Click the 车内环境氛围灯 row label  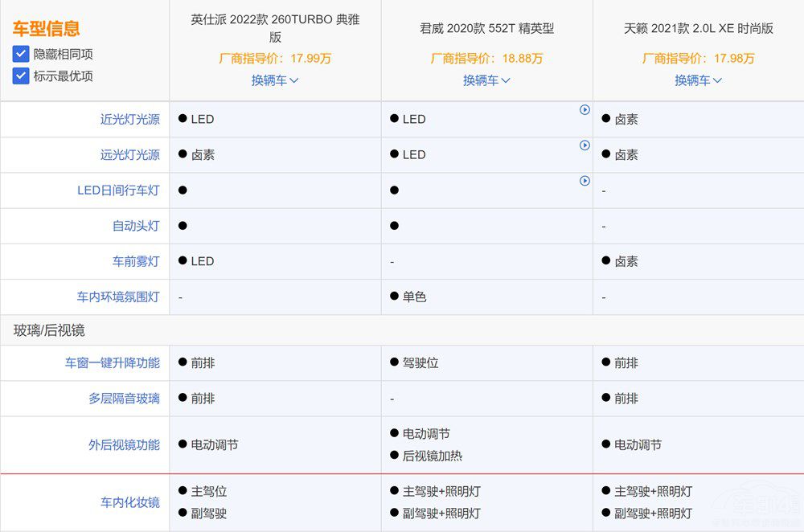pos(118,297)
